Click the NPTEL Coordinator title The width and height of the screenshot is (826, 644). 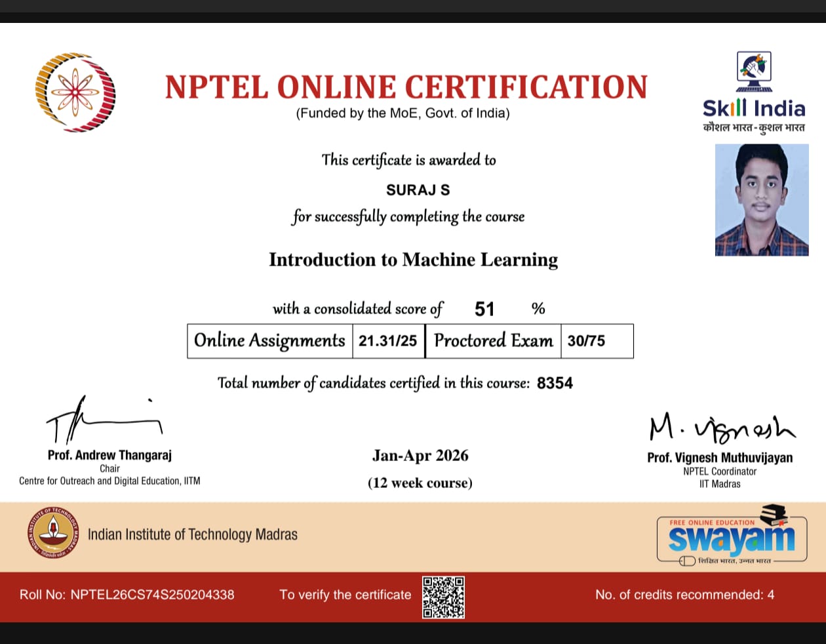tap(720, 472)
